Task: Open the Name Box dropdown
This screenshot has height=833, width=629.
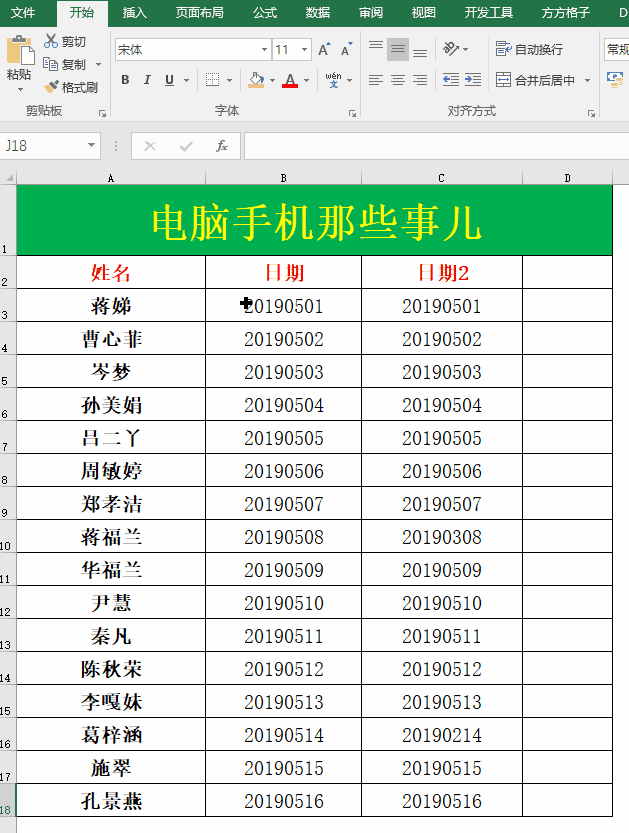Action: (x=91, y=146)
